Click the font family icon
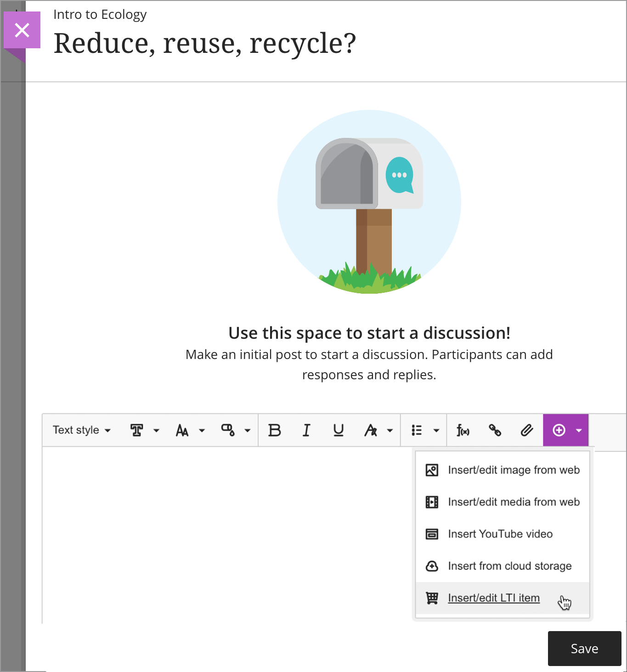627x672 pixels. (x=137, y=430)
